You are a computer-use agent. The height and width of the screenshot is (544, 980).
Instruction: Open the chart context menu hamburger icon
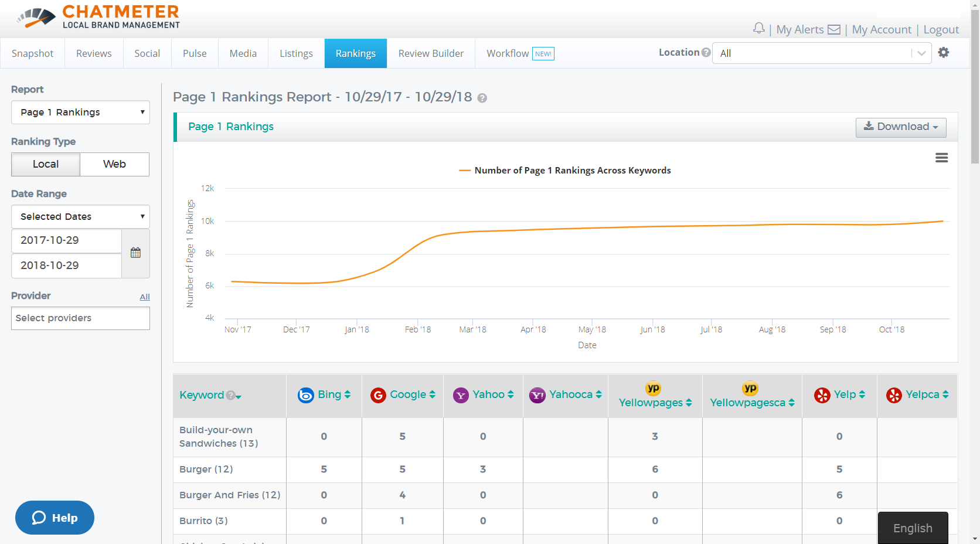[x=941, y=158]
